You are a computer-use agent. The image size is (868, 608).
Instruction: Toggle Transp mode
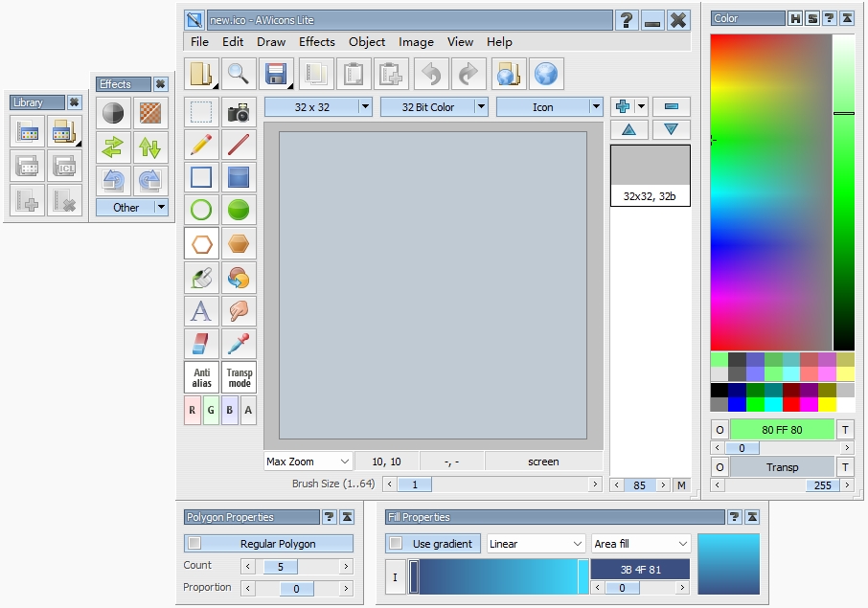240,377
